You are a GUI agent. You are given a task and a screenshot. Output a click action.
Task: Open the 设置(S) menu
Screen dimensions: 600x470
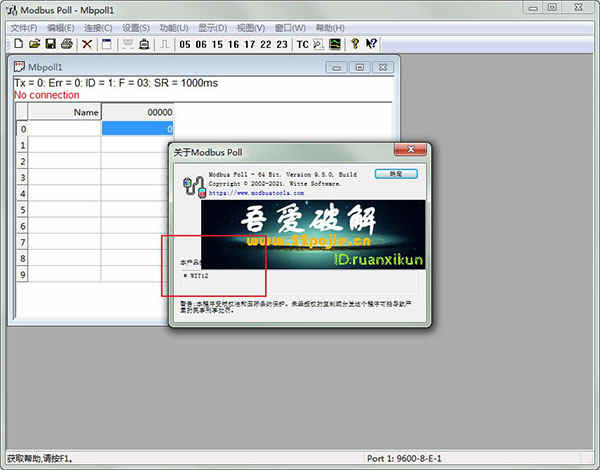(x=136, y=28)
